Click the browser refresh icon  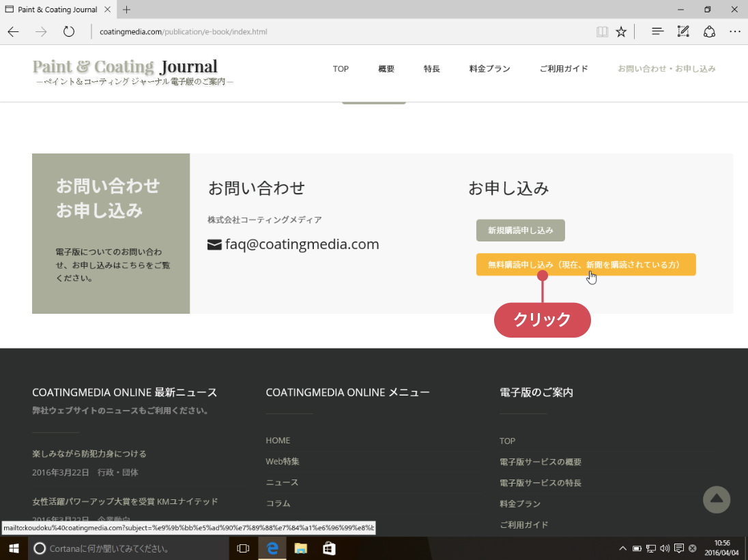tap(68, 31)
